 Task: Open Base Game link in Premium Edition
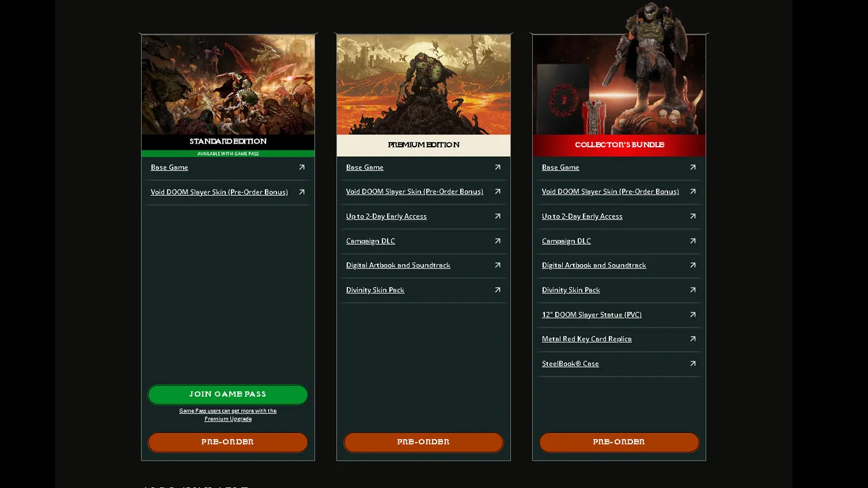point(364,167)
